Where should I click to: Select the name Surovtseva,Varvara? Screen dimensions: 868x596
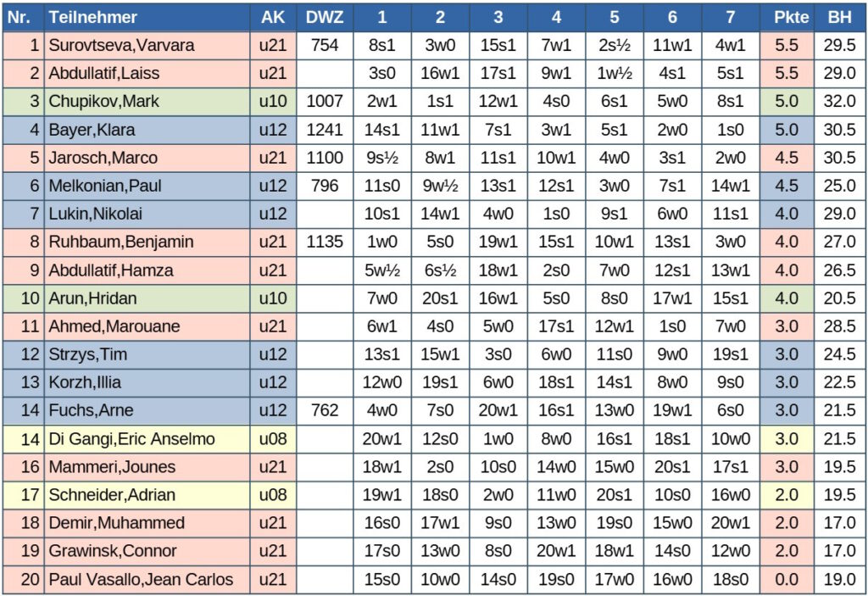tap(121, 46)
